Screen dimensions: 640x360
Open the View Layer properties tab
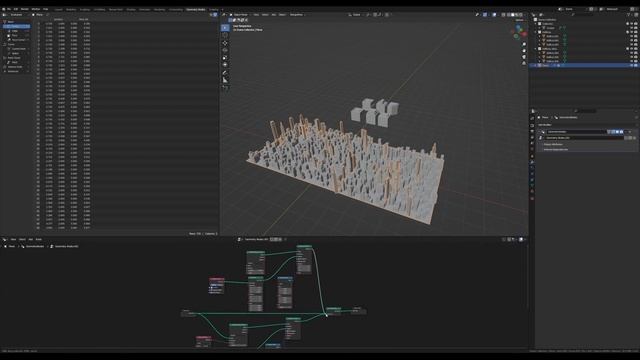(x=532, y=137)
